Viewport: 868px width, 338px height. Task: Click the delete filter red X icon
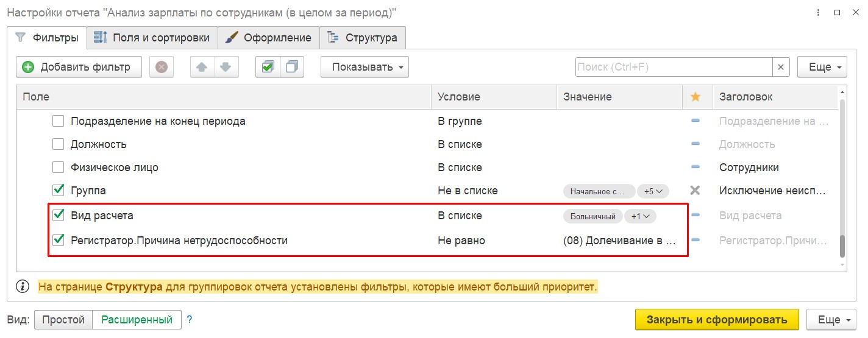(x=162, y=67)
